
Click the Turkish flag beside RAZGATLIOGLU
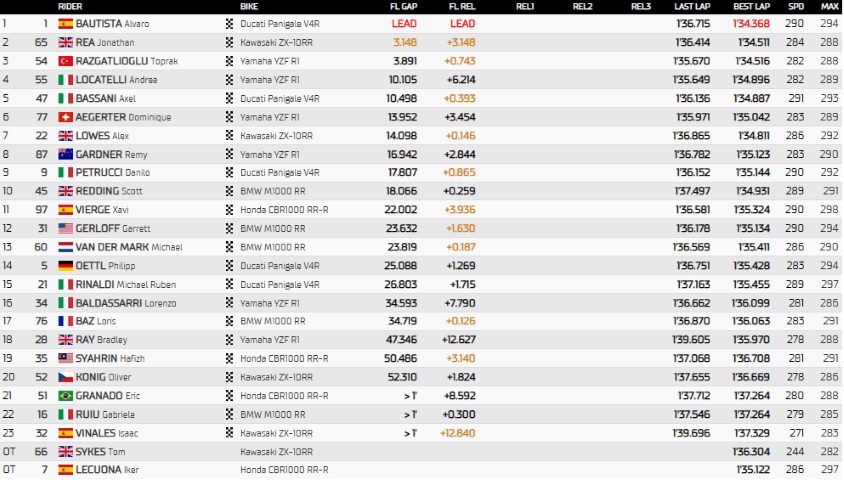point(66,61)
